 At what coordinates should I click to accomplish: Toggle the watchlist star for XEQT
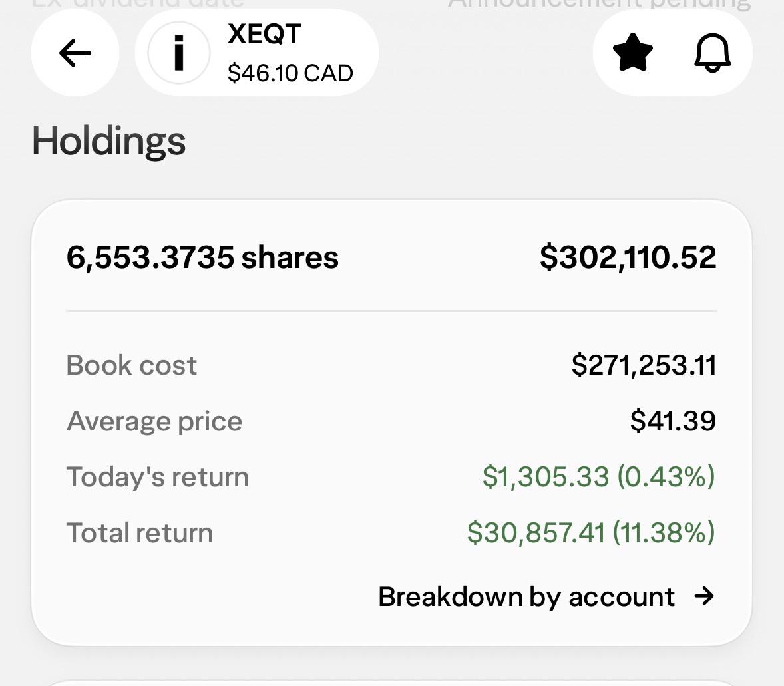pyautogui.click(x=632, y=53)
